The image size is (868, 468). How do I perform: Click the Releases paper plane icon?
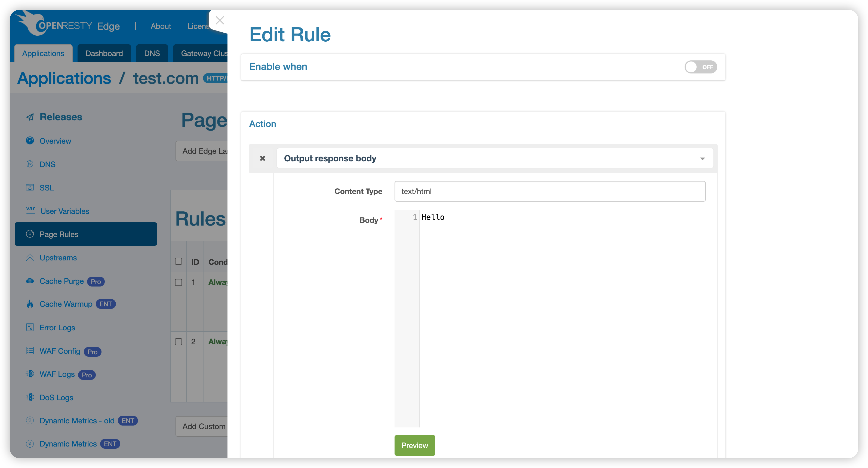[x=30, y=117]
